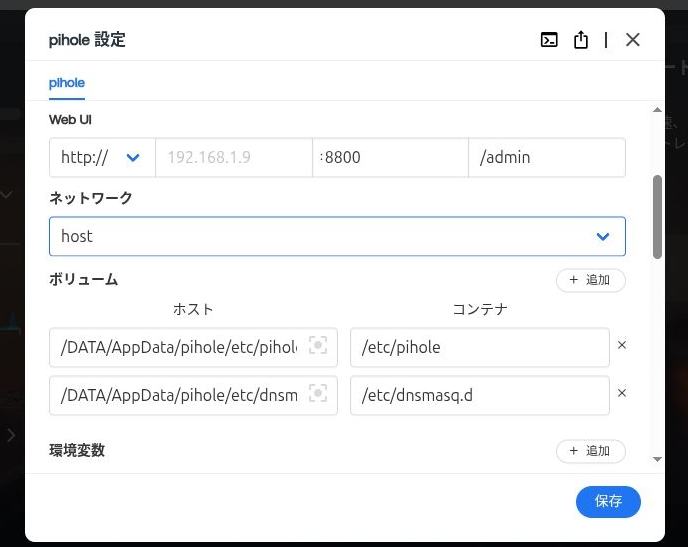This screenshot has width=688, height=547.
Task: Save settings with 保存 button
Action: tap(608, 501)
